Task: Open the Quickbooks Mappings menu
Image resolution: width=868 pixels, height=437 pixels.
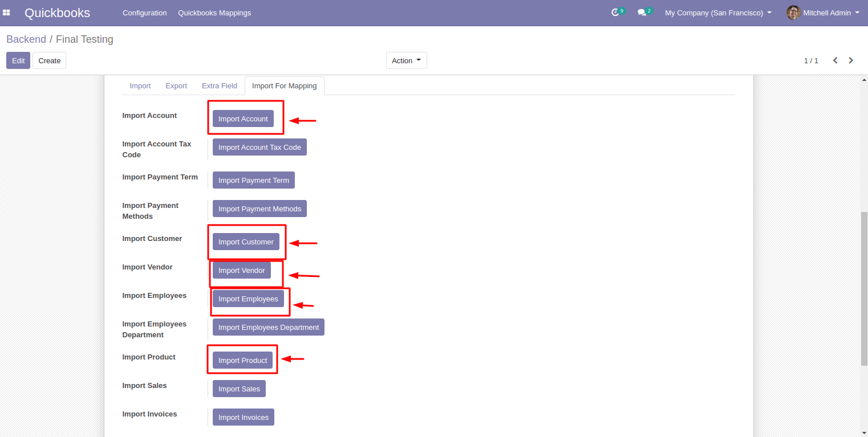Action: pos(214,13)
